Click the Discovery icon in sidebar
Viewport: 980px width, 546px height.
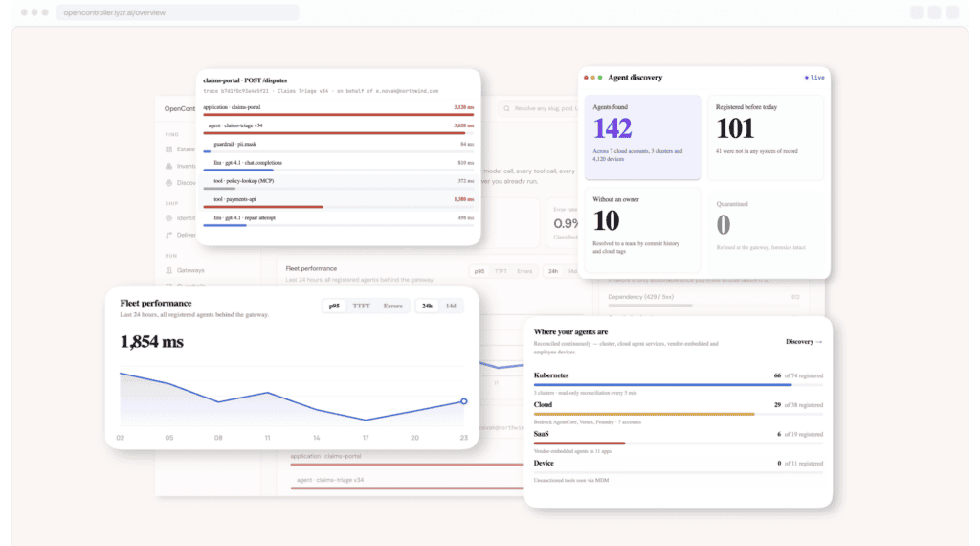coord(168,183)
